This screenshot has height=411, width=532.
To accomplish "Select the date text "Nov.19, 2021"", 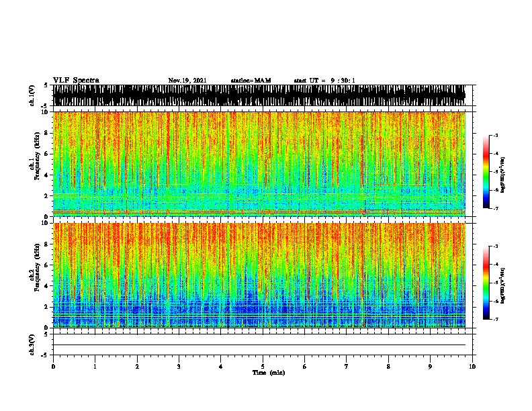I will click(187, 81).
